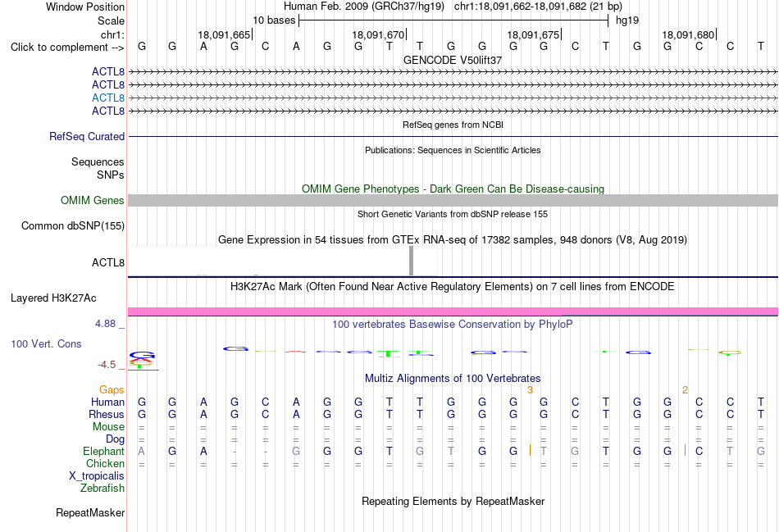Click the chr1: ruler label
This screenshot has height=532, width=779.
[113, 34]
